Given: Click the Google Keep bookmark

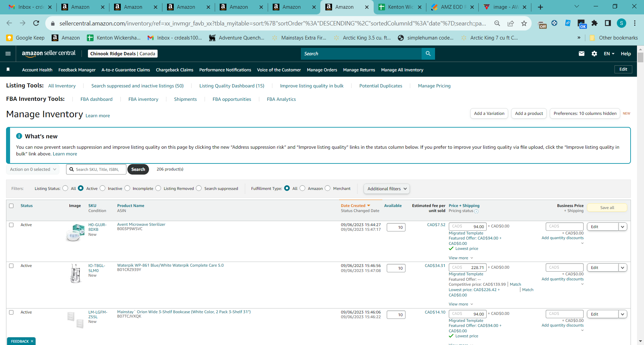Looking at the screenshot, I should (25, 38).
